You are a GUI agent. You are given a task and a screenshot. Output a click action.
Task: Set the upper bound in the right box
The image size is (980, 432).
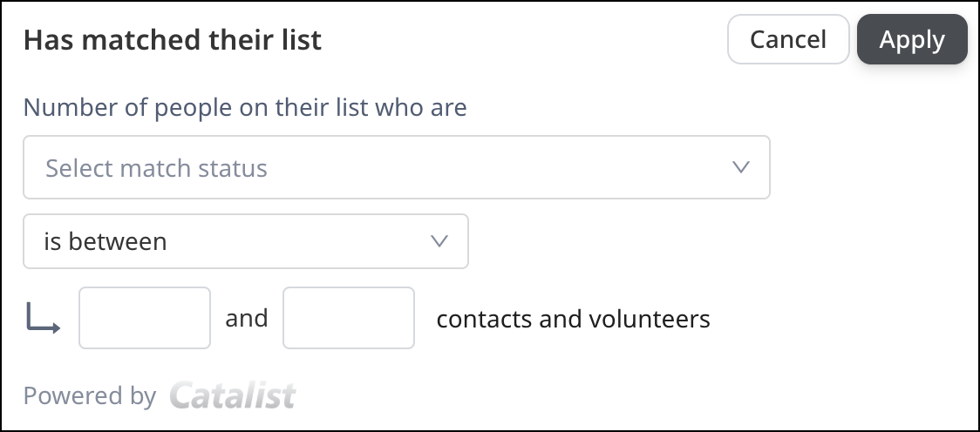tap(349, 318)
